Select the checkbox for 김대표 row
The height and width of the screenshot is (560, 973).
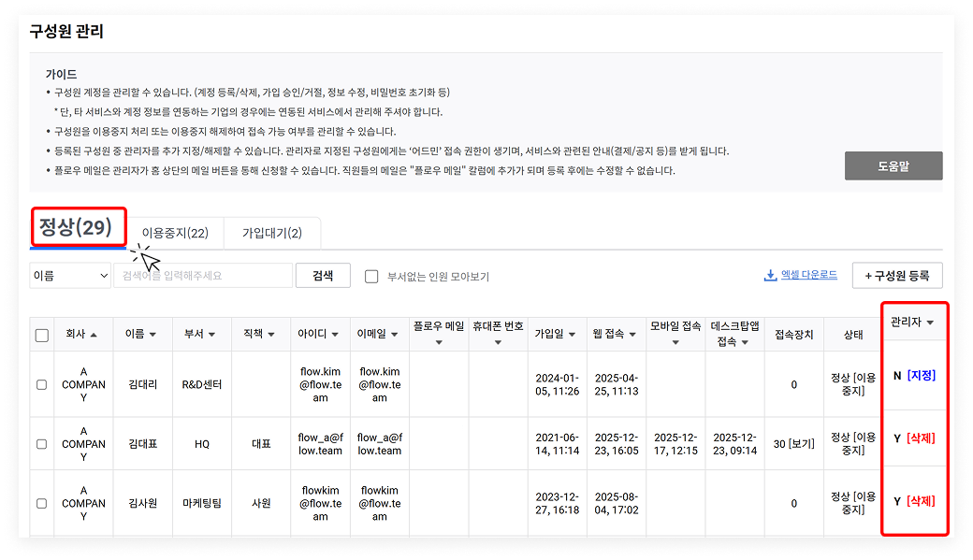[42, 438]
